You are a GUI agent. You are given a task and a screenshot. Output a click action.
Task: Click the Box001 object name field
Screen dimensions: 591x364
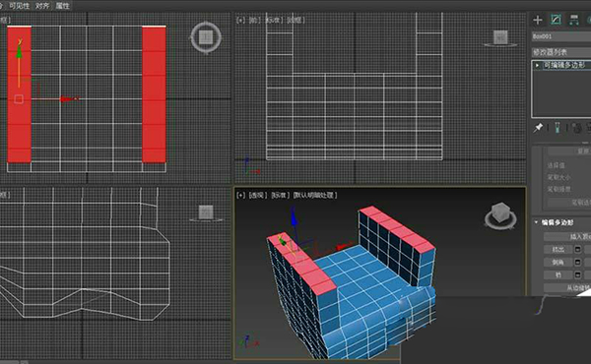561,36
